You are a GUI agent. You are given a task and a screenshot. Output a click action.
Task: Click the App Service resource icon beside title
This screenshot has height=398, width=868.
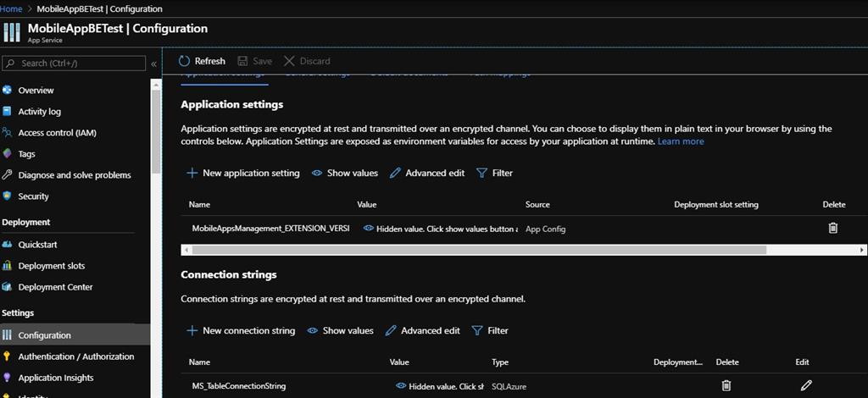11,32
